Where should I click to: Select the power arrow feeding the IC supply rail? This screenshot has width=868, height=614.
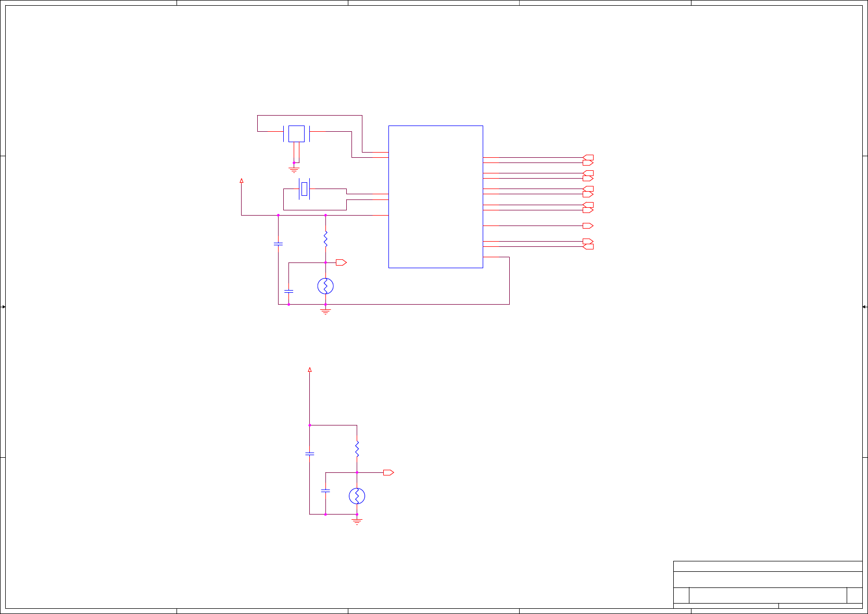(x=242, y=181)
